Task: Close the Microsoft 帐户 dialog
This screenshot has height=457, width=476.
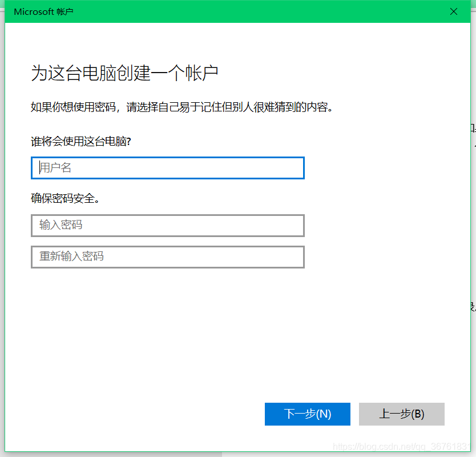Action: click(x=454, y=11)
